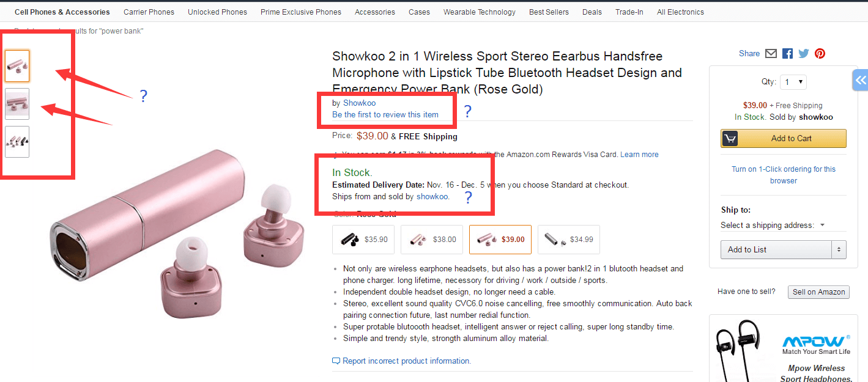Expand the blue side panel chevron tab

coord(861,80)
